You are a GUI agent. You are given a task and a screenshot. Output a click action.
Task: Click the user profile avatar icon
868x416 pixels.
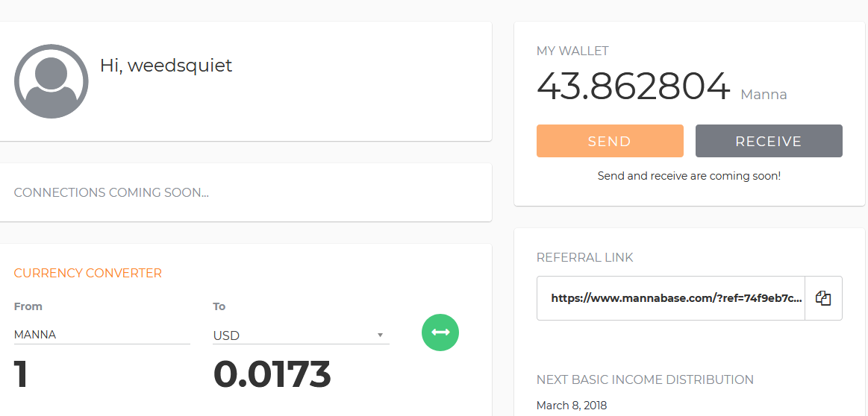[51, 81]
